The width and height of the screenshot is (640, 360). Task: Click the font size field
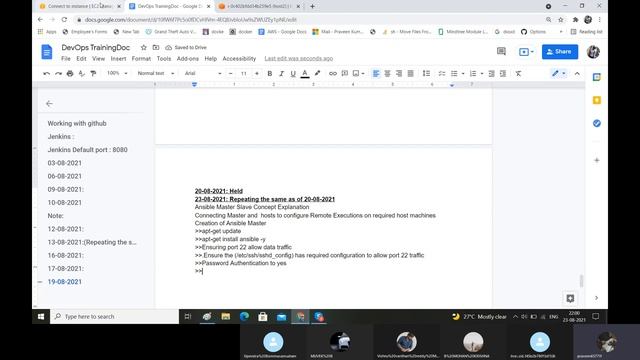(244, 73)
